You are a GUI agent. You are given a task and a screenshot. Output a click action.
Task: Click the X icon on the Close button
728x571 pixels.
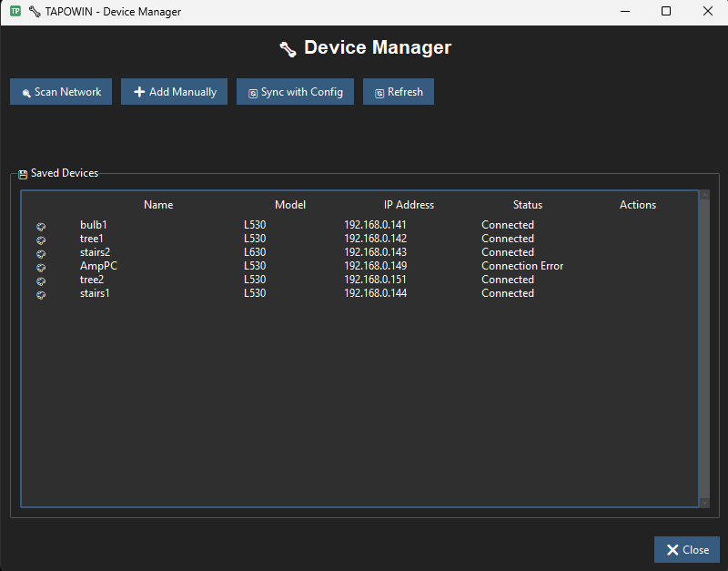tap(672, 549)
